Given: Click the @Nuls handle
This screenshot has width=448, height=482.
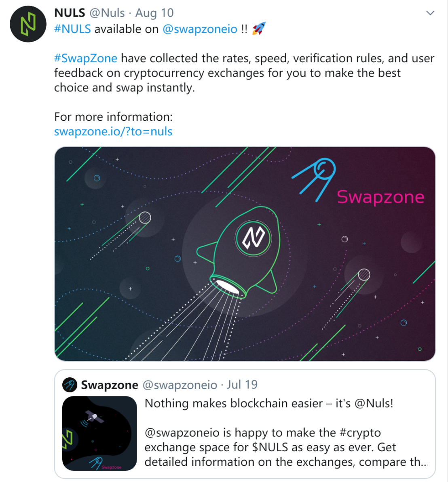Looking at the screenshot, I should click(107, 13).
